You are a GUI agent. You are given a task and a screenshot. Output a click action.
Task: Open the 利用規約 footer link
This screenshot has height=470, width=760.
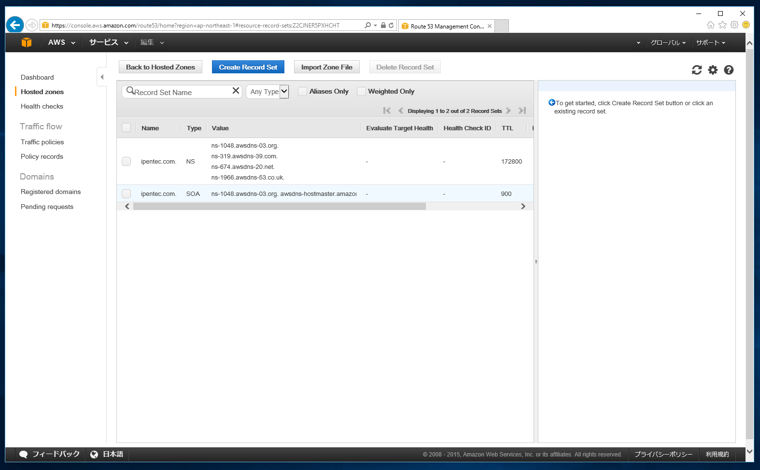click(x=717, y=454)
